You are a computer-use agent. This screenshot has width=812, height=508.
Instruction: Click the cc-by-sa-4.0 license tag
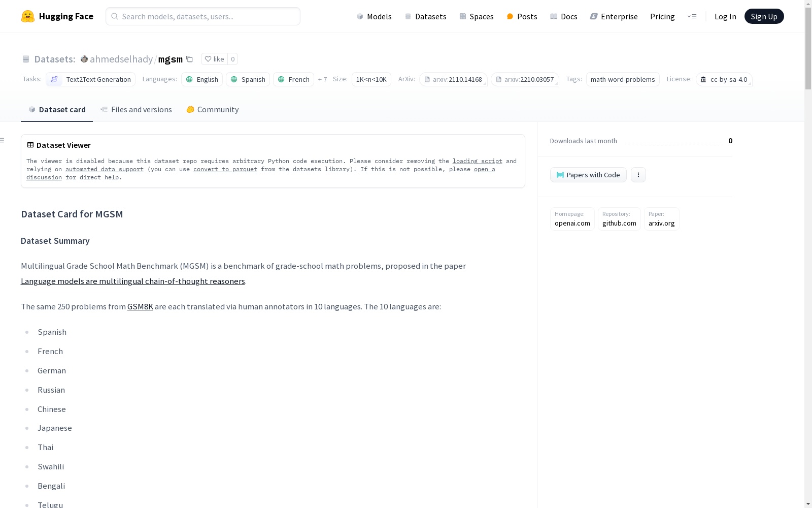click(724, 79)
